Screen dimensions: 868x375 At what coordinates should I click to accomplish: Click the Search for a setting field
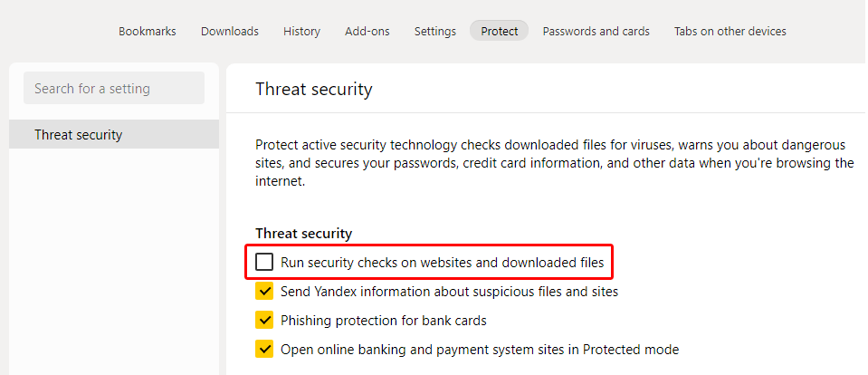coord(114,89)
